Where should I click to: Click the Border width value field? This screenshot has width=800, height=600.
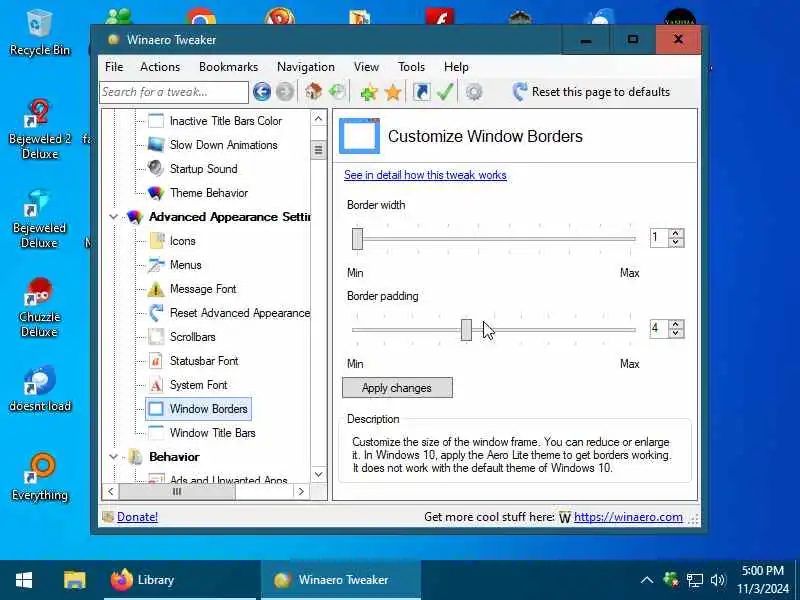[660, 238]
